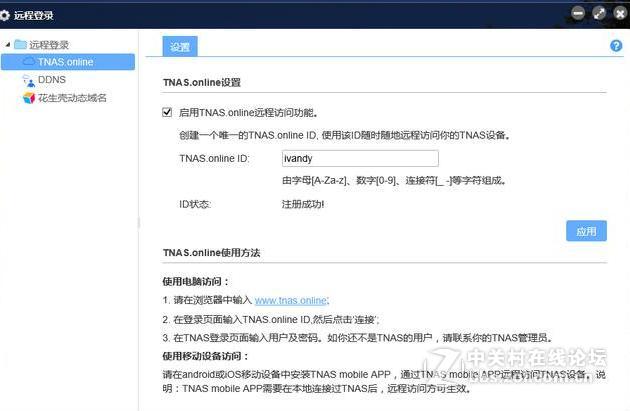Click the 使用移动设备访问 heading
630x411 pixels.
point(205,356)
